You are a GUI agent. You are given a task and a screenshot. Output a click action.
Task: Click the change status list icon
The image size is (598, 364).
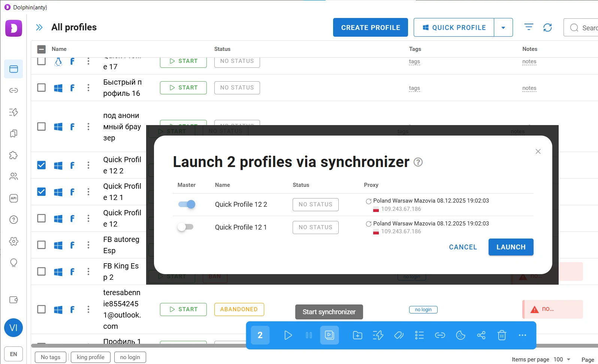[x=419, y=335]
